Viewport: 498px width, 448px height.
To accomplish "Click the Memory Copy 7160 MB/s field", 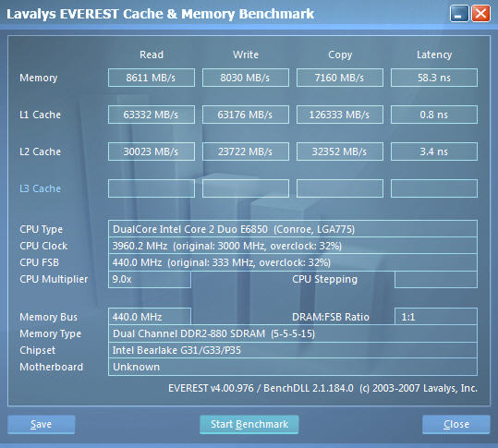I will point(340,78).
